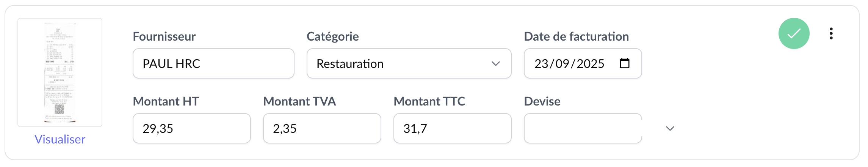
Task: Click the green checkmark validate button
Action: point(794,33)
